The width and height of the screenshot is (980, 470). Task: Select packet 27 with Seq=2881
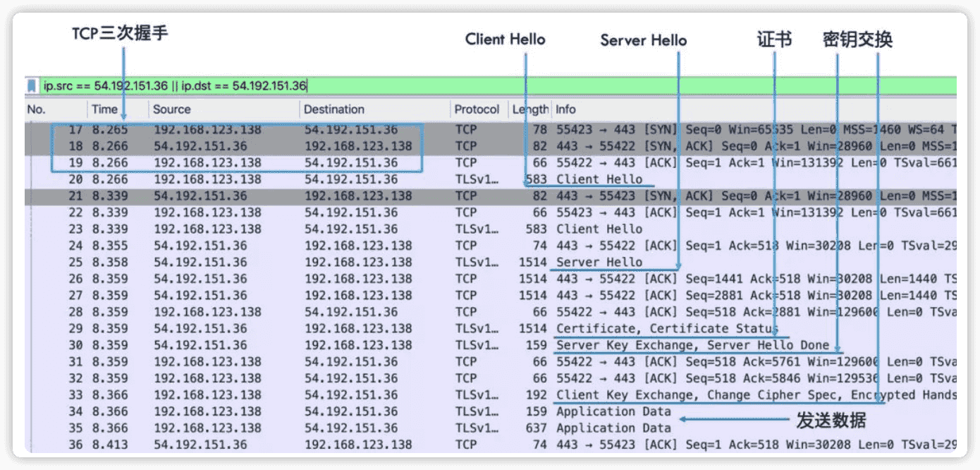point(491,296)
